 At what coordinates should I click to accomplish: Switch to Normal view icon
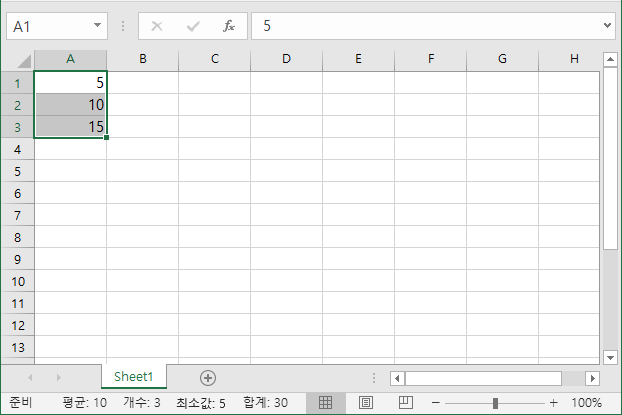coord(325,403)
